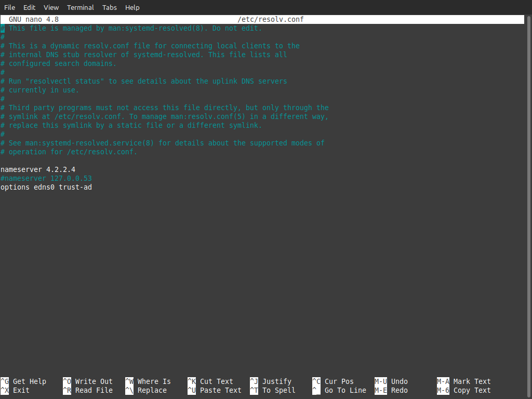This screenshot has width=532, height=399.
Task: Click the options edns0 trust-ad line
Action: coord(46,187)
